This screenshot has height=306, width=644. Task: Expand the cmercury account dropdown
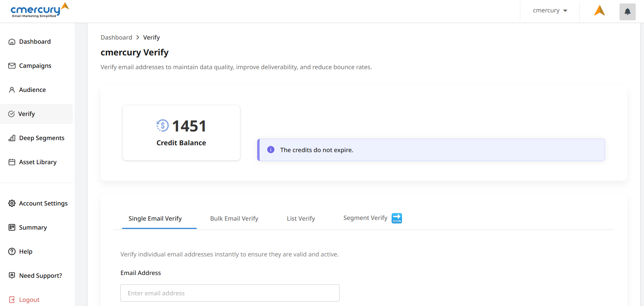pyautogui.click(x=550, y=11)
